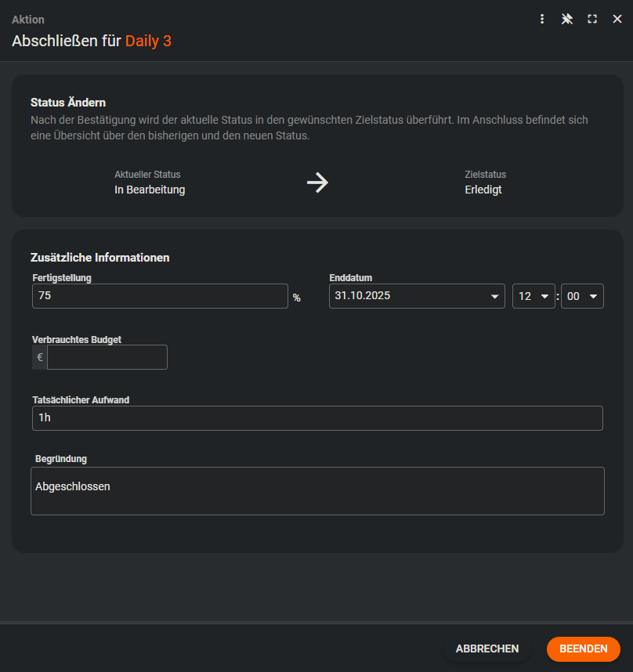Open the Daily 3 link in title
Screen dimensions: 633x672
[148, 42]
